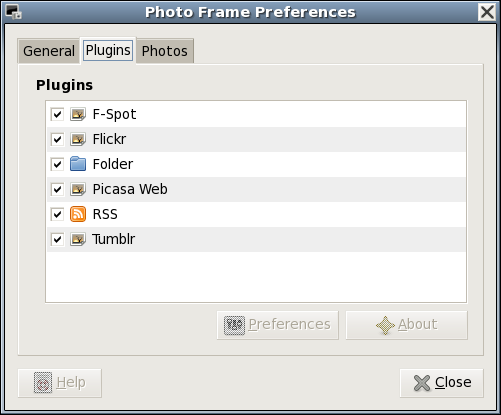Click the X icon on Close button
501x415 pixels.
(x=422, y=383)
